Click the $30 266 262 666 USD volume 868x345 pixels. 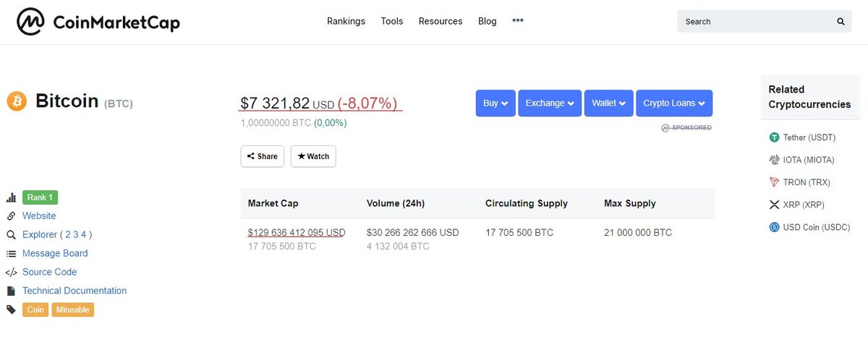412,233
